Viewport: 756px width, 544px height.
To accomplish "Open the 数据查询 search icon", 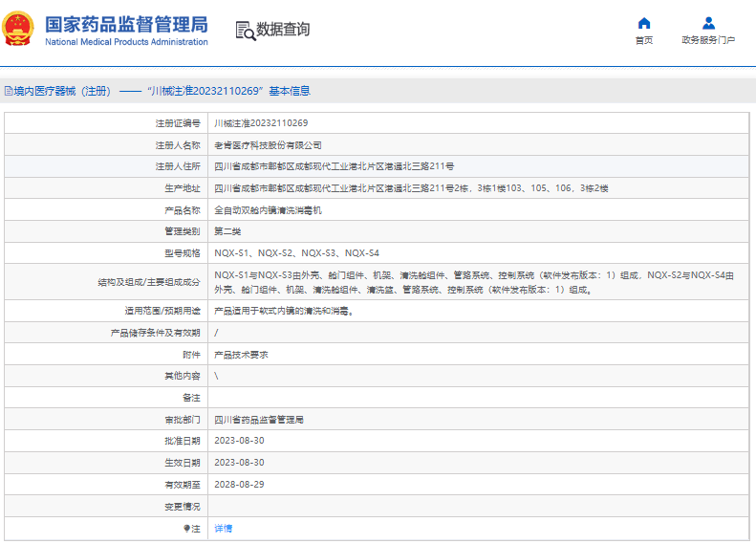I will tap(246, 31).
